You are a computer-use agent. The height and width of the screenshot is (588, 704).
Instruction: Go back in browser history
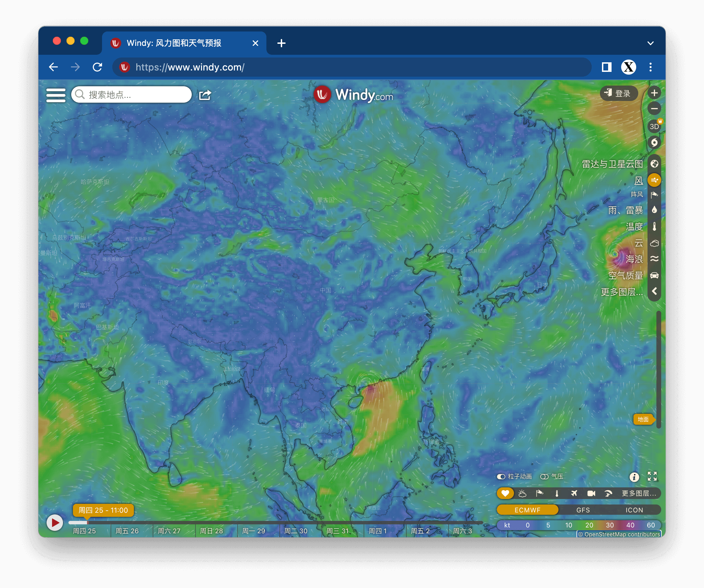(53, 67)
